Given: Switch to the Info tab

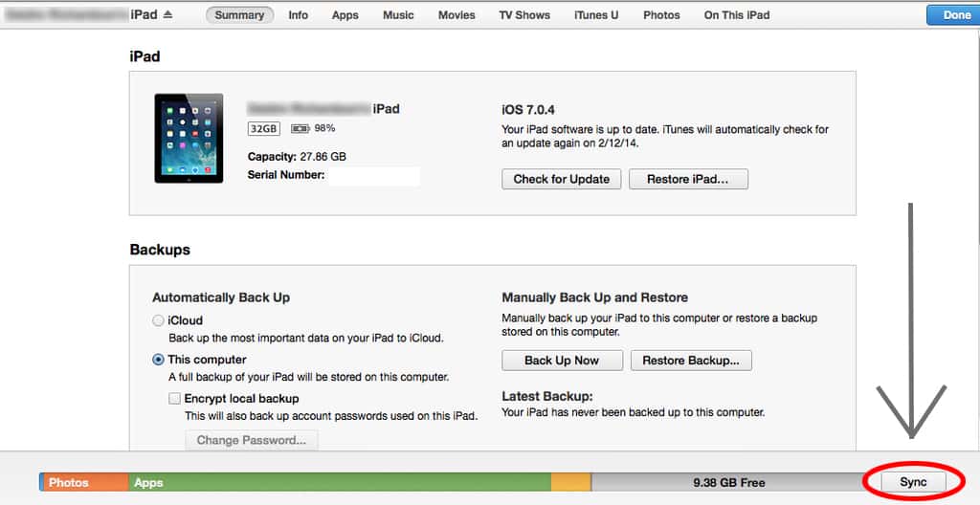Looking at the screenshot, I should pyautogui.click(x=299, y=15).
